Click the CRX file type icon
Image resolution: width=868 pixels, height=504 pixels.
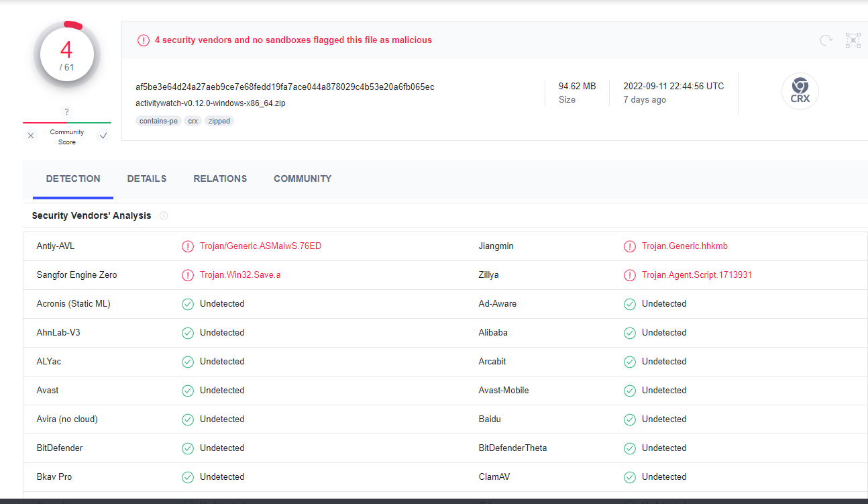800,91
